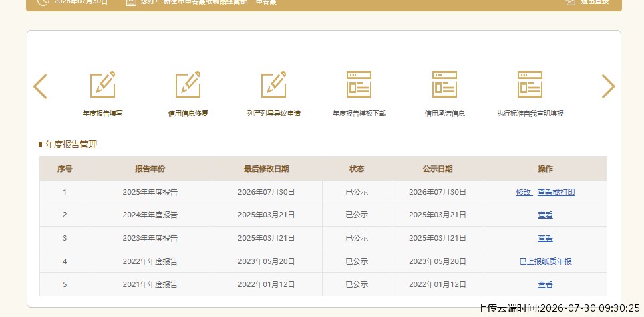
Task: Select the 2022年年度报告 cell
Action: tap(150, 261)
